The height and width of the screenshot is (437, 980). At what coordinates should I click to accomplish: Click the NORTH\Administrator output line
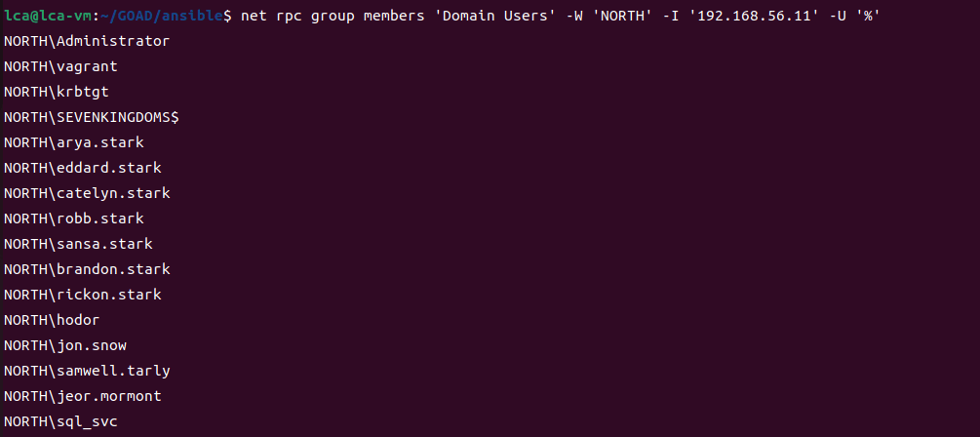[87, 41]
